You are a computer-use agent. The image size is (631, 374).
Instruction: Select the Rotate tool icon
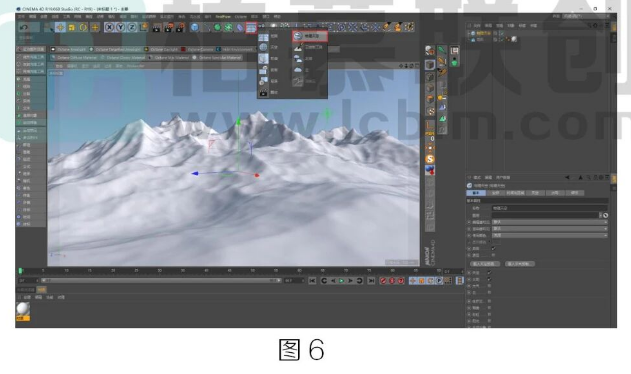point(83,27)
